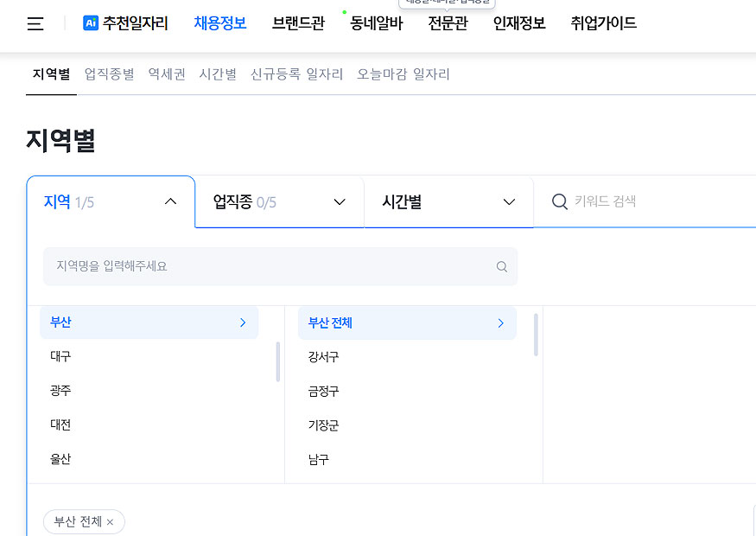Switch to 오늘마감 일자리 sub-tab
The height and width of the screenshot is (536, 756).
tap(403, 74)
